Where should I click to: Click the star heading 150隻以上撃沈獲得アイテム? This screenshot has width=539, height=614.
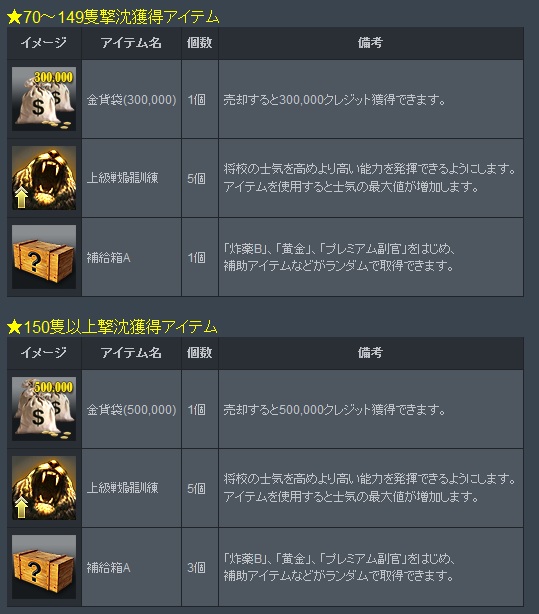(x=112, y=327)
